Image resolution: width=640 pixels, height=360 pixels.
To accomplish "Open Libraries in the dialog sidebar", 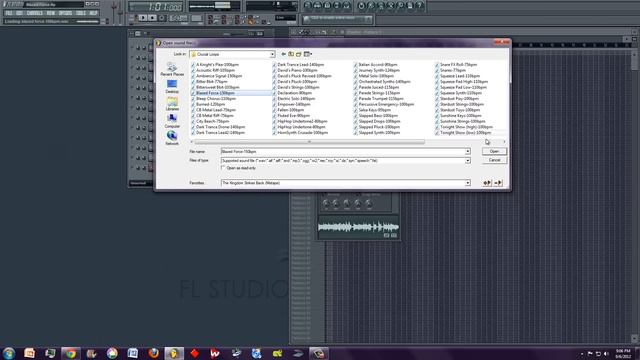I will click(172, 104).
